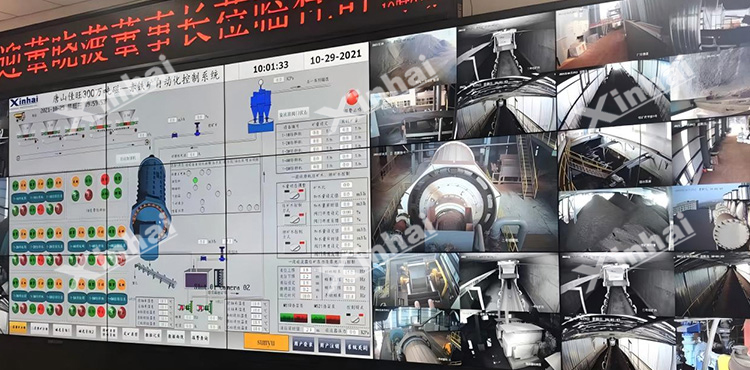Screen dimensions: 750x370
Task: Select the large blue ball mill graphic
Action: (151, 208)
